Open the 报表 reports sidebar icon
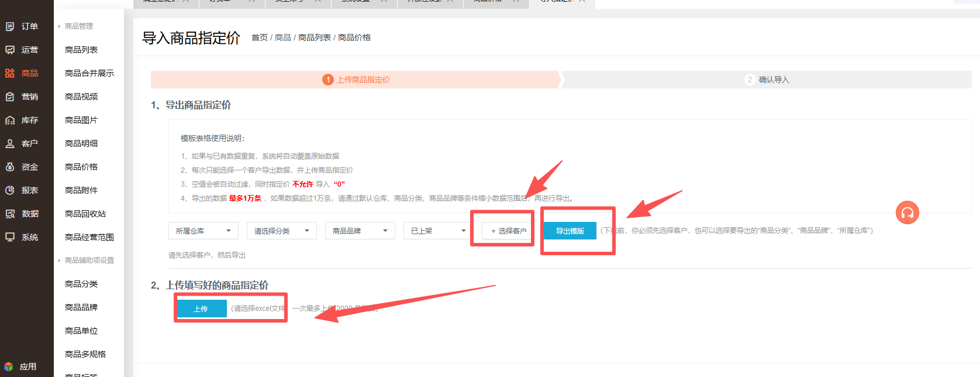The image size is (980, 377). pyautogui.click(x=10, y=190)
